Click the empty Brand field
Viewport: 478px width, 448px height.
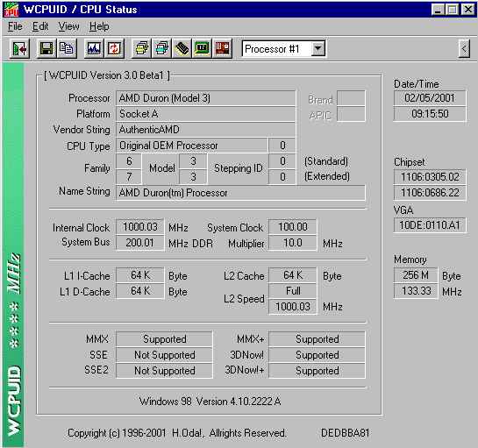[351, 98]
